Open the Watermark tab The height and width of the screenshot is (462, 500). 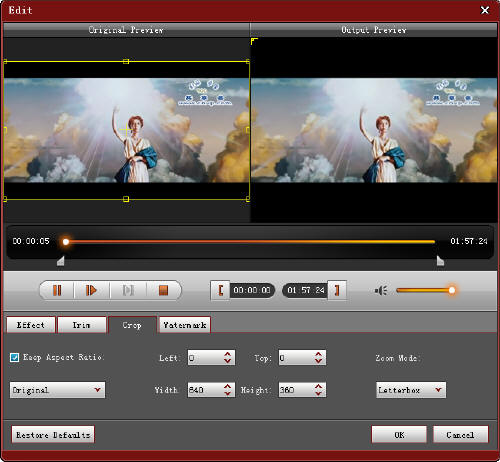click(x=185, y=325)
